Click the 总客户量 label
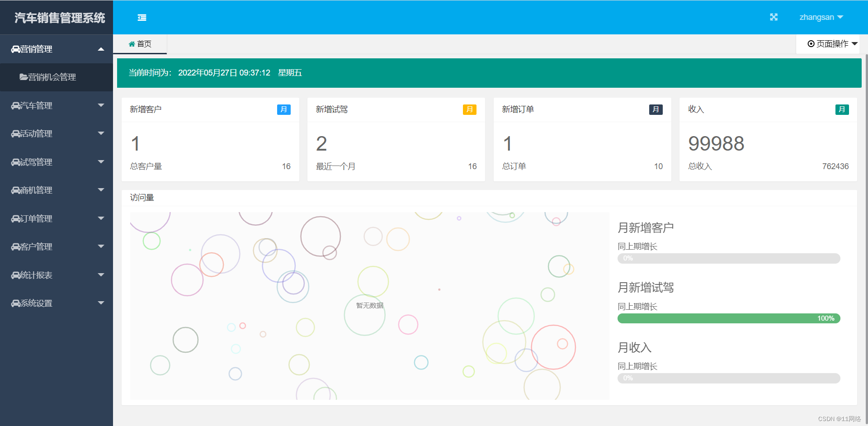The height and width of the screenshot is (426, 868). click(x=146, y=166)
